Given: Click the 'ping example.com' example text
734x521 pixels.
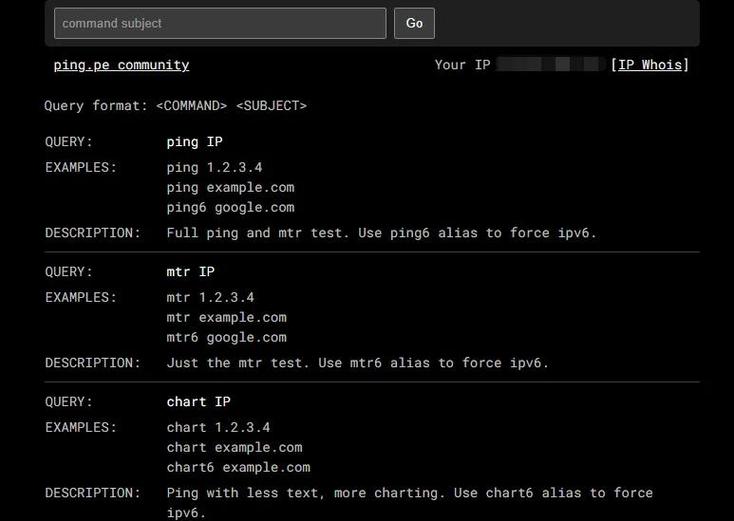Looking at the screenshot, I should click(x=230, y=188).
